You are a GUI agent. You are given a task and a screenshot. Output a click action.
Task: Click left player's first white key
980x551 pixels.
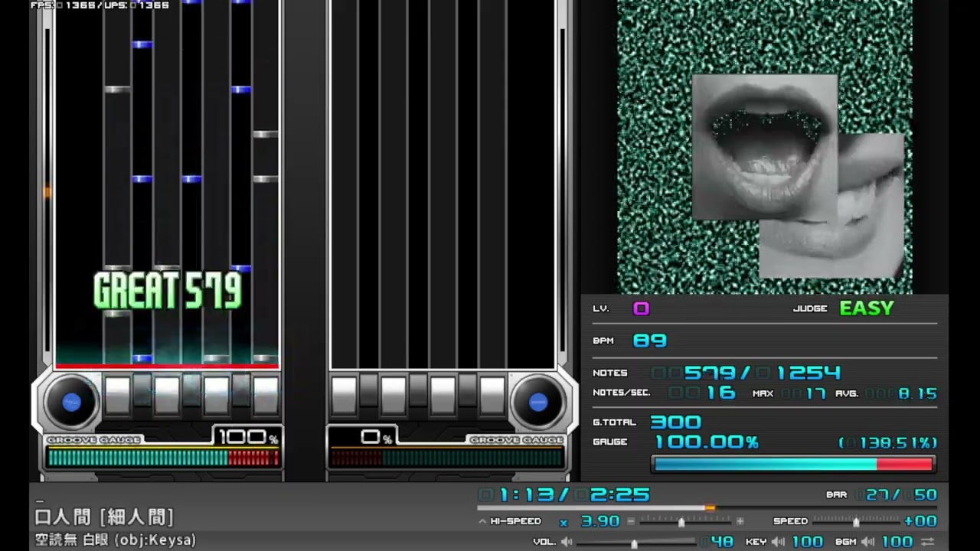(117, 396)
